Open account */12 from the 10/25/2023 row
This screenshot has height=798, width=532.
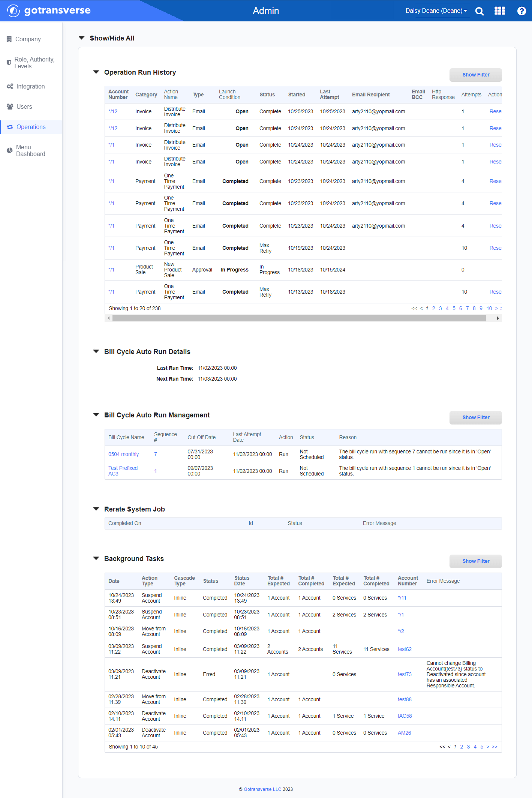point(113,111)
